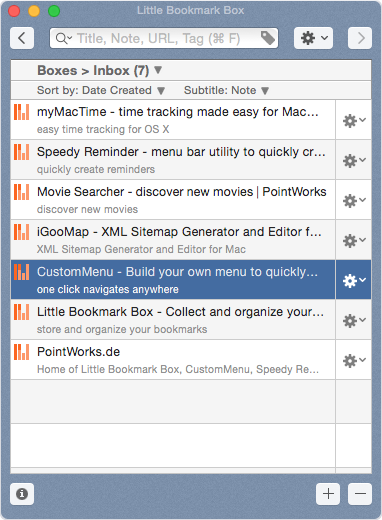Click note 'XML Sitemap Generator and Editor for Mac'

coord(141,249)
